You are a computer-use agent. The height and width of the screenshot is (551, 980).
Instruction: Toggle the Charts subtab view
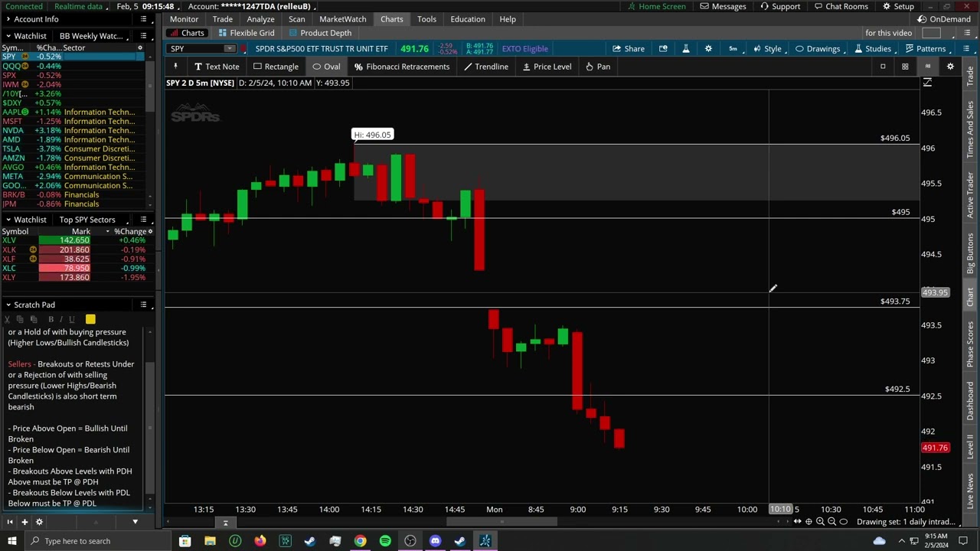(x=187, y=33)
